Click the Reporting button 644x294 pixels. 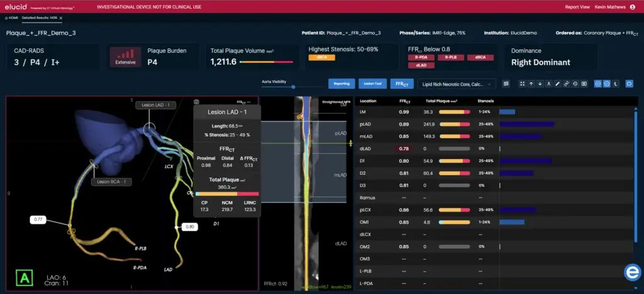point(341,84)
